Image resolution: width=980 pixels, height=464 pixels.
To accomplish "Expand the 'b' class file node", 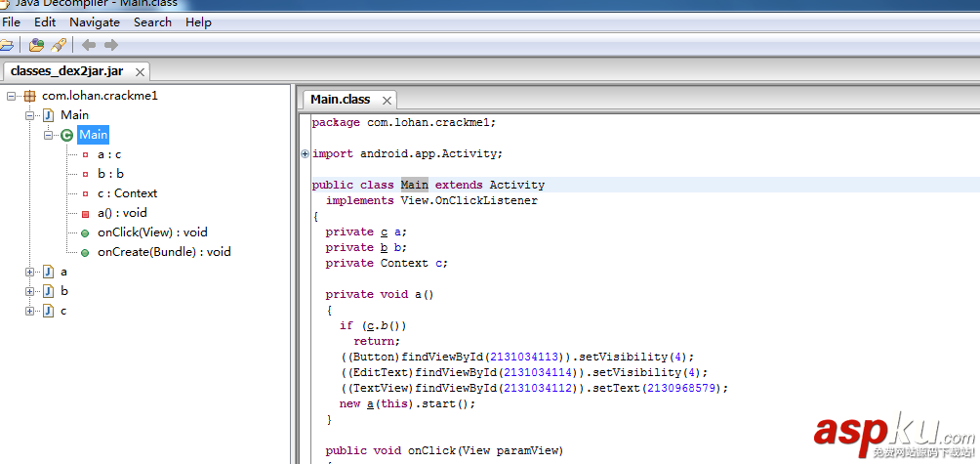I will point(30,291).
